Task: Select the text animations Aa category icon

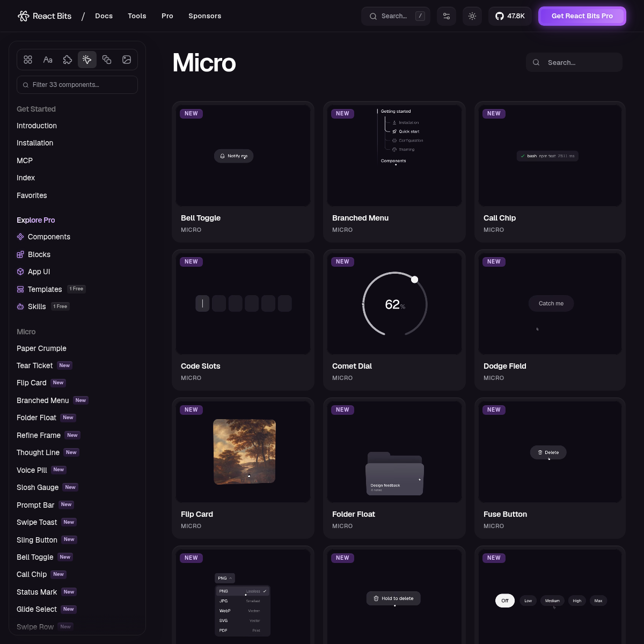Action: pyautogui.click(x=48, y=60)
